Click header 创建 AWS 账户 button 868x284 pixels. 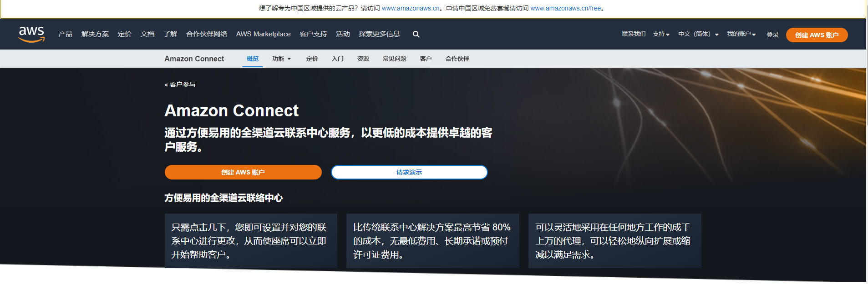click(817, 35)
